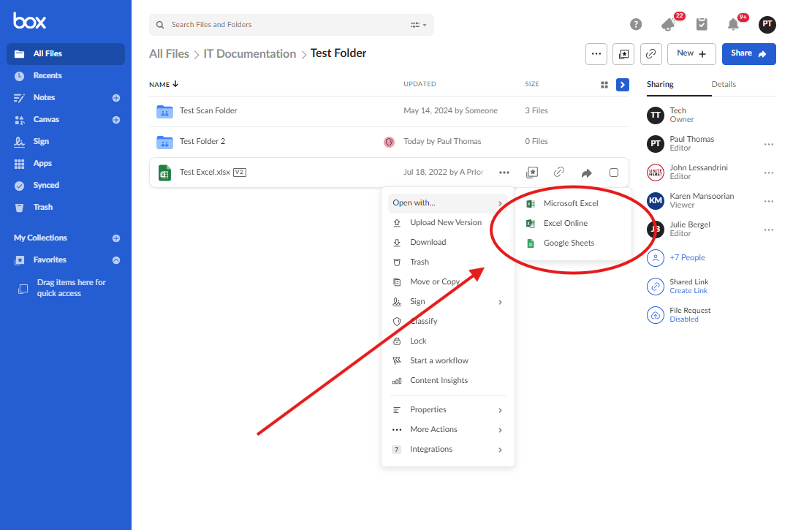Switch to Details tab

tap(723, 84)
